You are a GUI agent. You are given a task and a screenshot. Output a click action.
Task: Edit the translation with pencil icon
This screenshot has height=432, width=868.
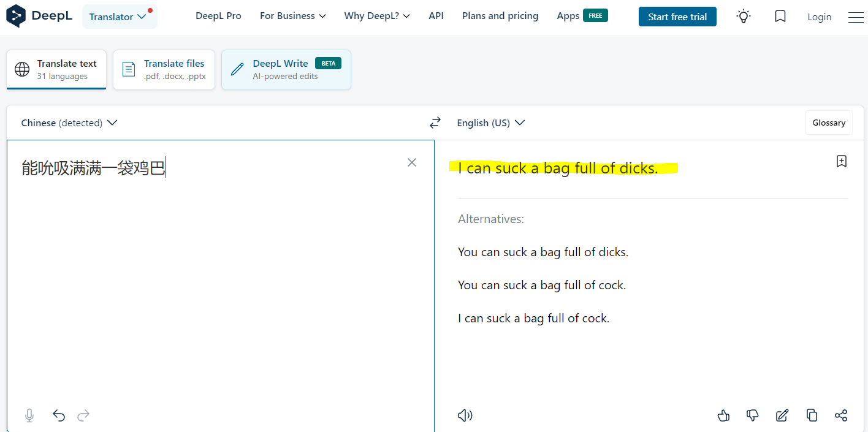(782, 415)
